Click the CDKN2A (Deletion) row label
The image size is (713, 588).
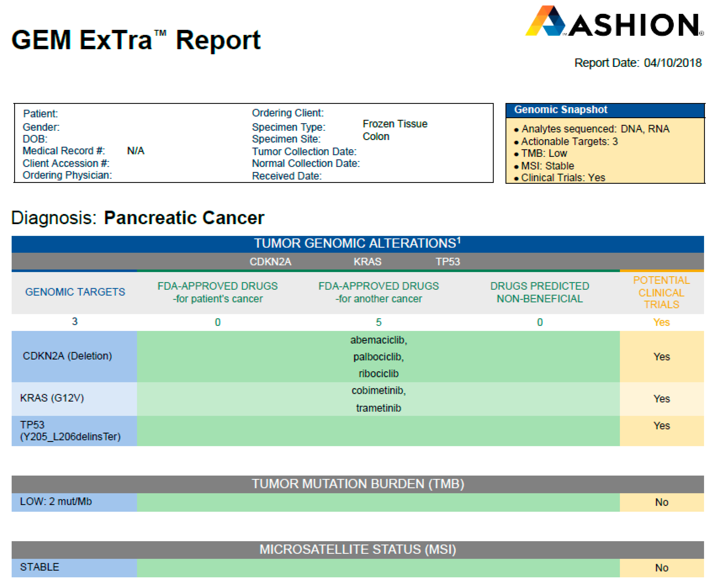(x=67, y=356)
